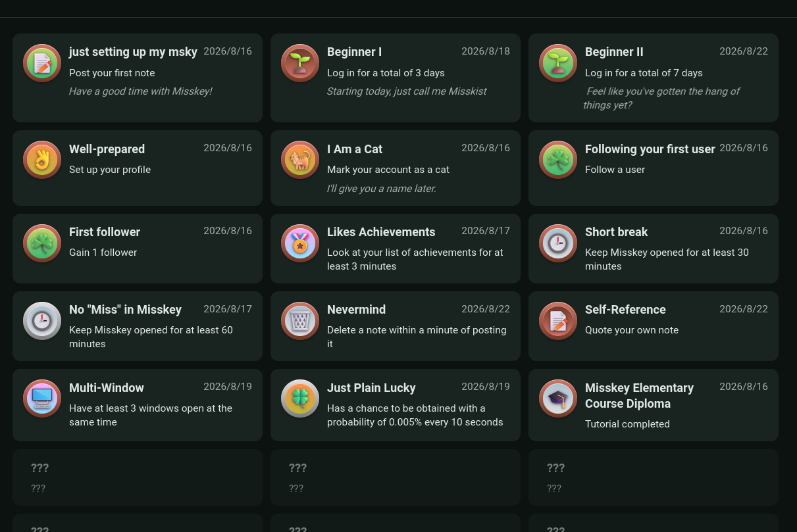Click 'Log in for a total of 7 days'

pyautogui.click(x=644, y=73)
